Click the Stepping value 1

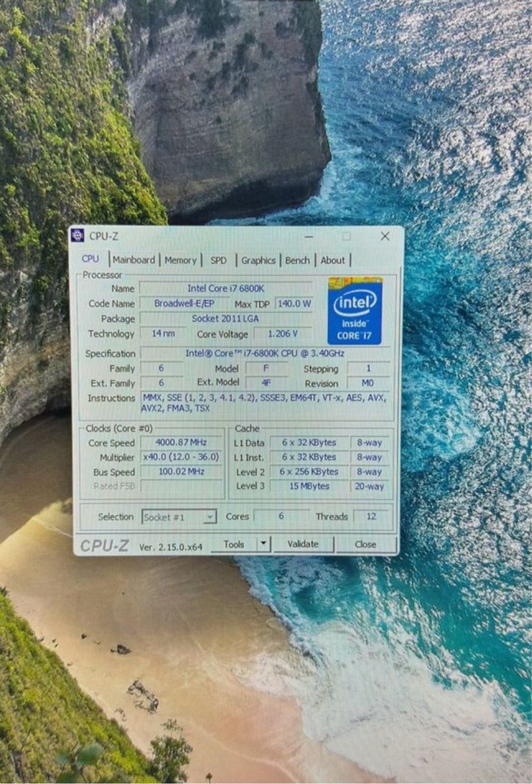pyautogui.click(x=368, y=368)
